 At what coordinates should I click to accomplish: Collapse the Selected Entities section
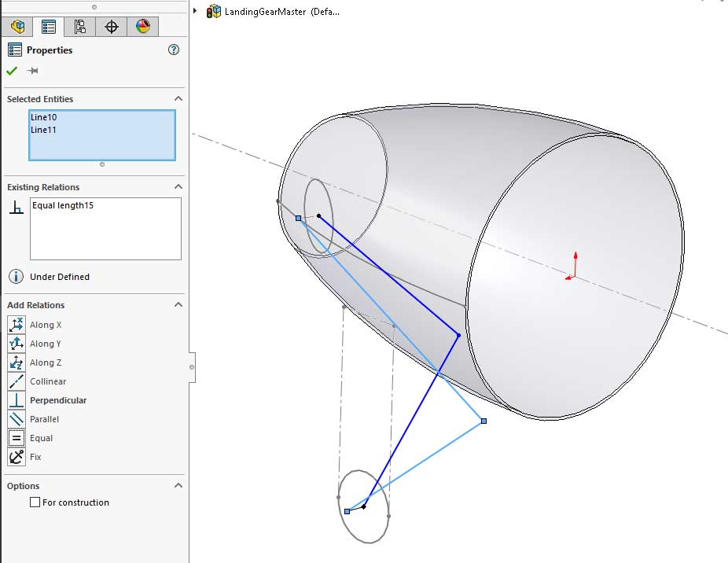178,98
